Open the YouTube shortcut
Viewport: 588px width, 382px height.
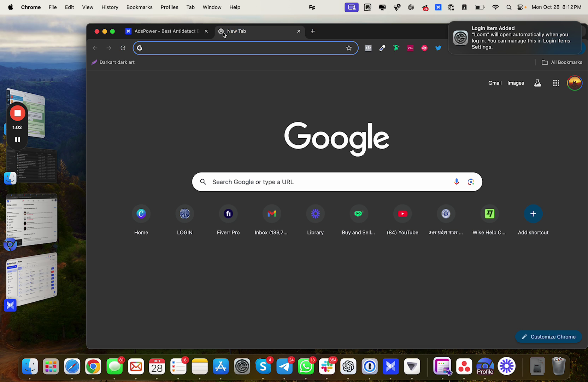[402, 220]
